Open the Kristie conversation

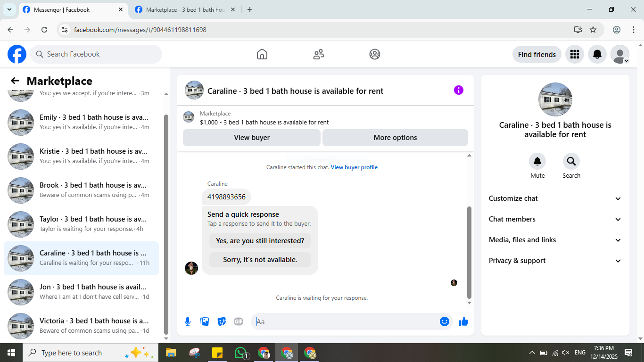[81, 156]
